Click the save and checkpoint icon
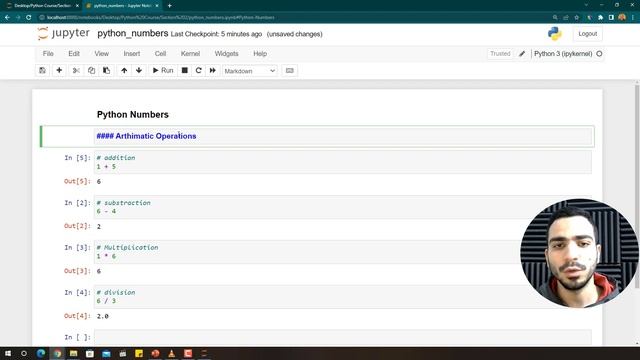Viewport: 640px width, 360px height. coord(42,71)
